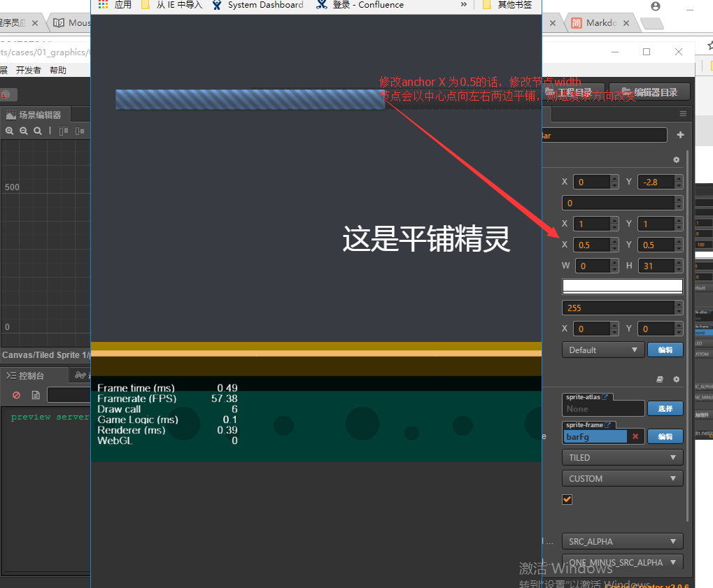The image size is (713, 588).
Task: Open the Default layer dropdown
Action: coord(602,349)
